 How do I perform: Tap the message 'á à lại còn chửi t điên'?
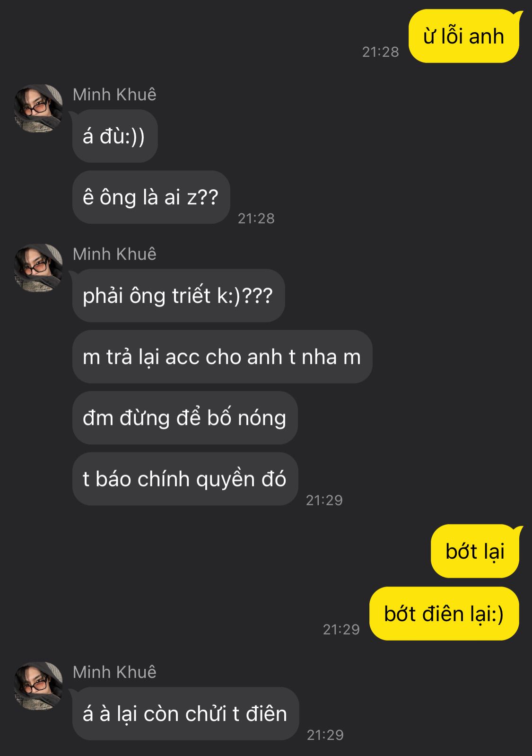[186, 713]
